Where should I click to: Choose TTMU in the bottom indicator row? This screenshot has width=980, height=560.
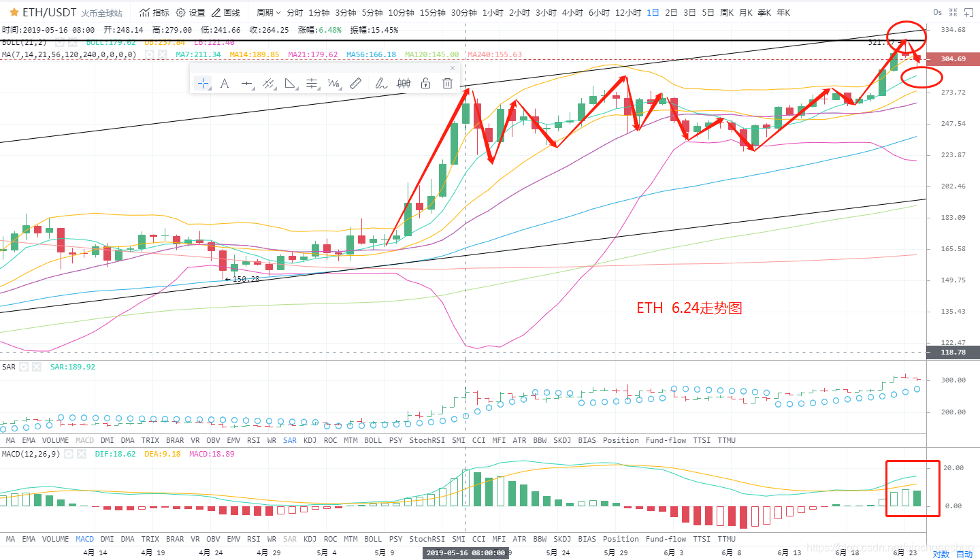click(x=726, y=539)
